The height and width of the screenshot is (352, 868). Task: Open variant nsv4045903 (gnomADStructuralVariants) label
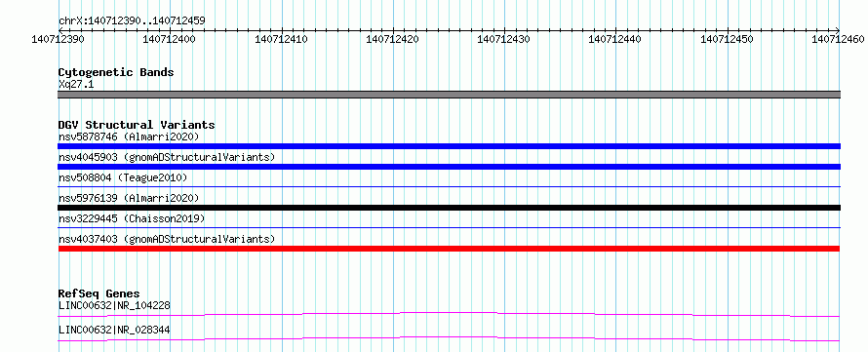(x=167, y=157)
